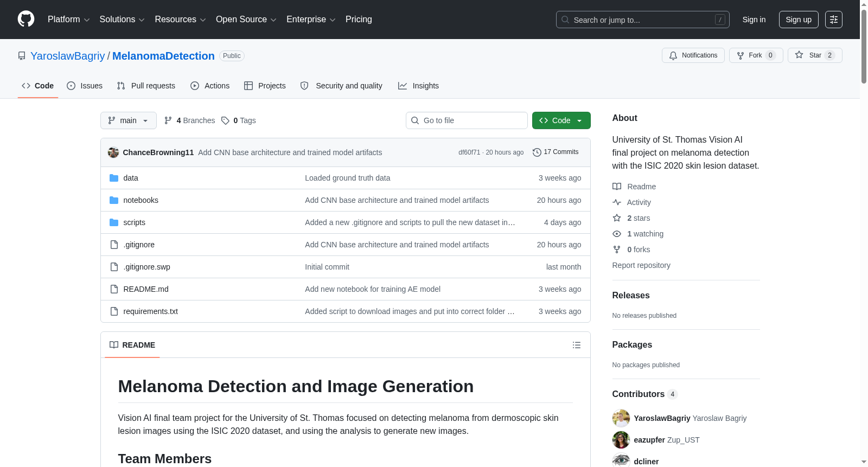This screenshot has height=467, width=868.
Task: Click dcliner's contributor avatar
Action: pyautogui.click(x=621, y=461)
